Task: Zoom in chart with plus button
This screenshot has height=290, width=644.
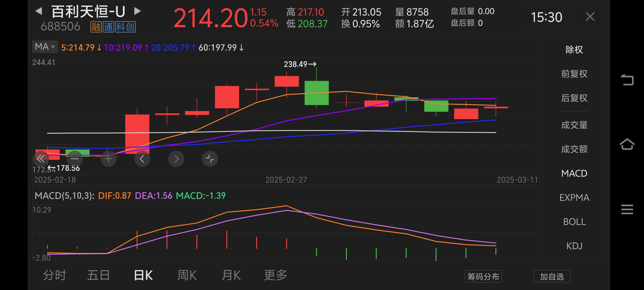Action: [x=108, y=159]
